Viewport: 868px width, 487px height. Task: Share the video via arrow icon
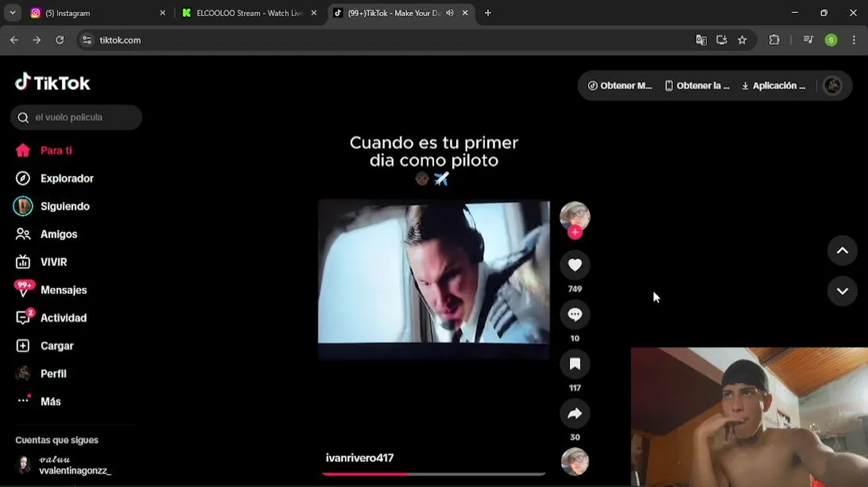(575, 413)
